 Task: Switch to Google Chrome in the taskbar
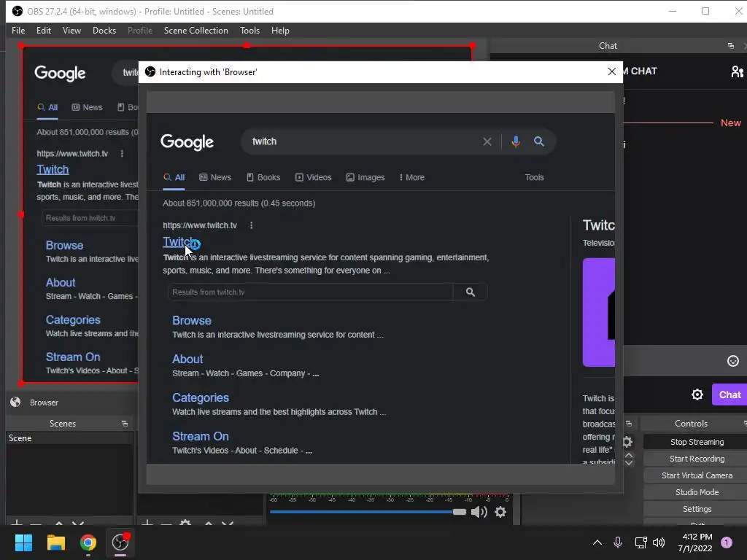point(88,542)
